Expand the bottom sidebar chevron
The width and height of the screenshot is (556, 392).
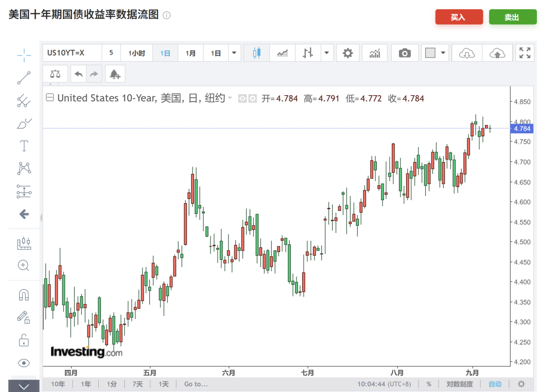(24, 386)
